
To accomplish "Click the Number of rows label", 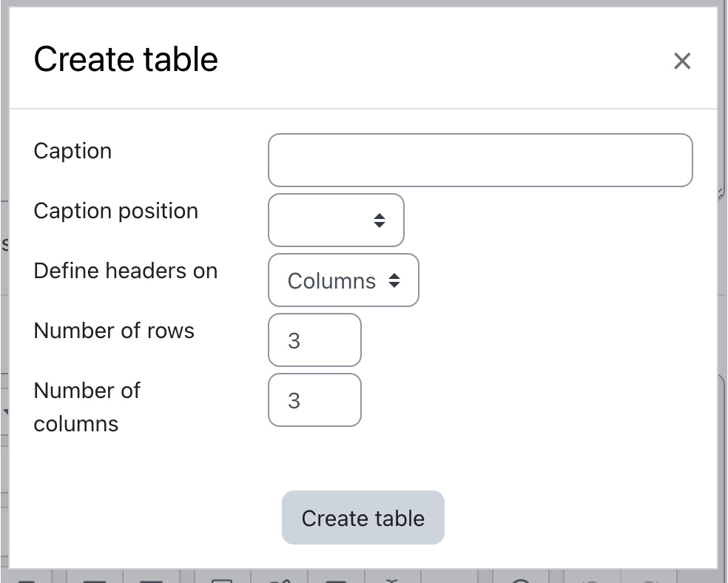I will [x=114, y=331].
